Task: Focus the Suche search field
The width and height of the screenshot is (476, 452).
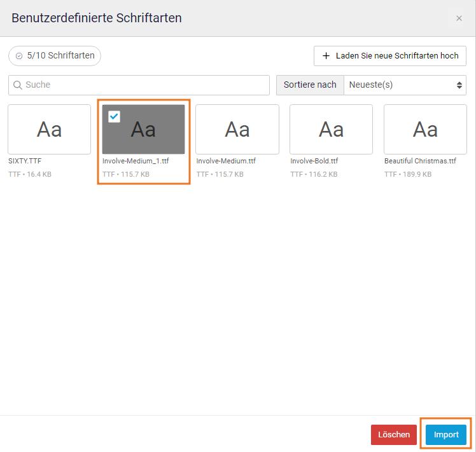Action: pos(139,85)
